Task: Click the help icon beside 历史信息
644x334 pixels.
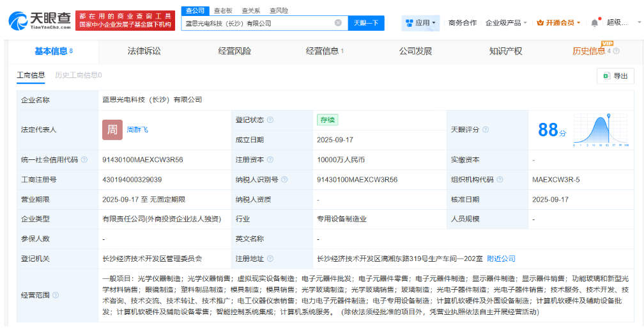Action: pyautogui.click(x=616, y=51)
